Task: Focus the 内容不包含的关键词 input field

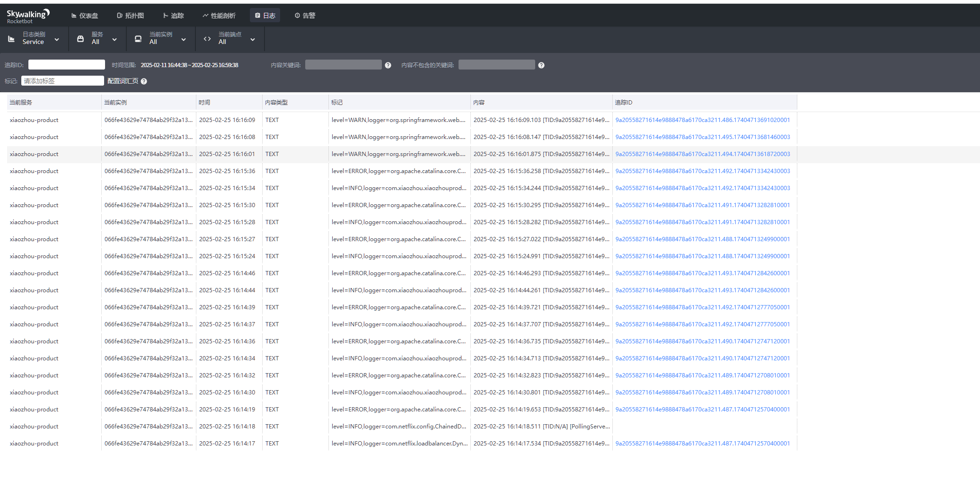Action: tap(497, 65)
